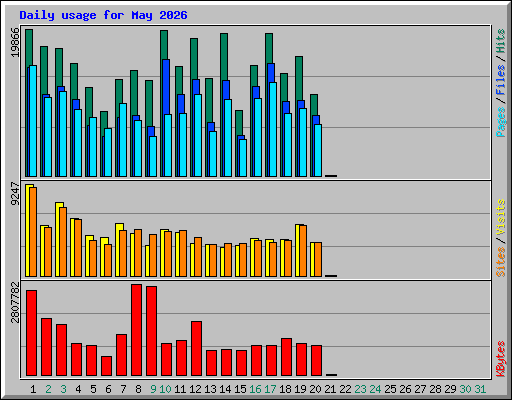Click the 19866 hits axis value
512x400 pixels.
15,42
